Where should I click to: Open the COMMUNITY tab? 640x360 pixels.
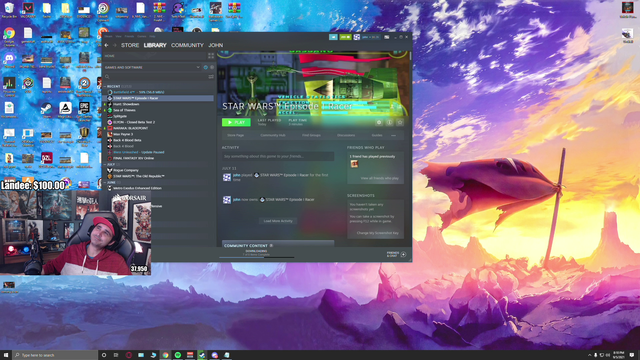[187, 45]
